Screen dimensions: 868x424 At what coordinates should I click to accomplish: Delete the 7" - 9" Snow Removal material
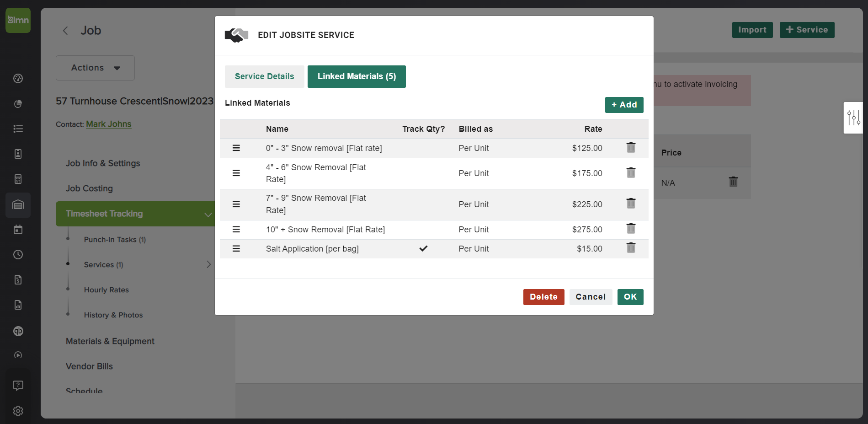pyautogui.click(x=631, y=204)
